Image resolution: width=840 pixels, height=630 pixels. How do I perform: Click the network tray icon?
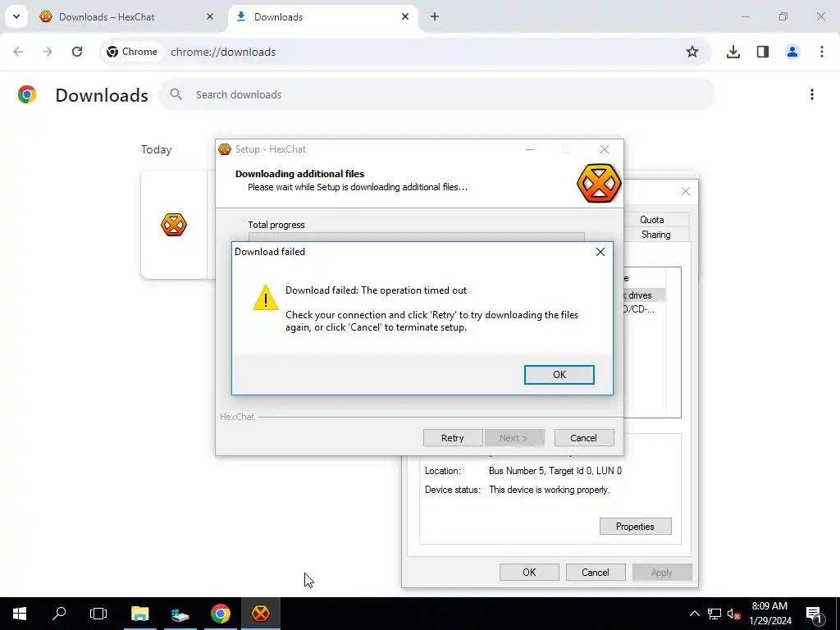click(x=714, y=614)
